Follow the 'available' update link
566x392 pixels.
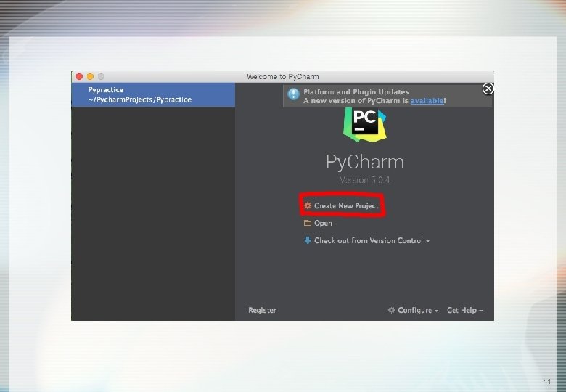click(427, 101)
